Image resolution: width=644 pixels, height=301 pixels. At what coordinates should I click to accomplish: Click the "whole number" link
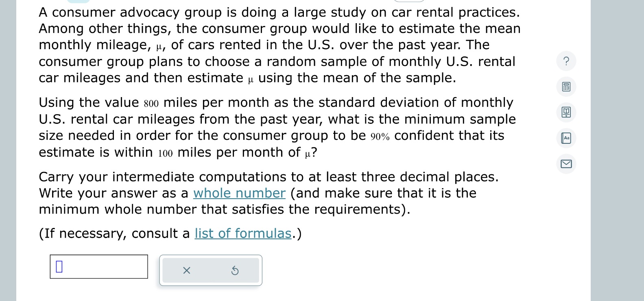(239, 193)
